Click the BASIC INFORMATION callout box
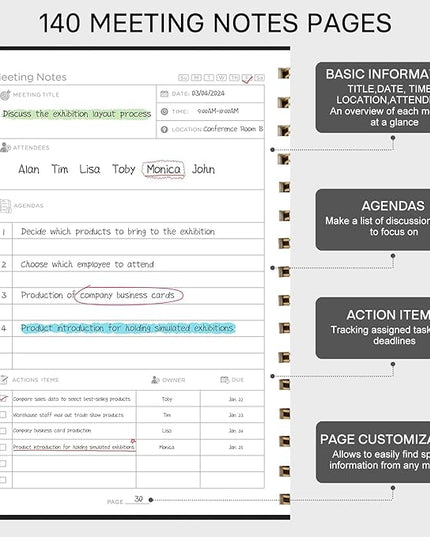Image resolution: width=430 pixels, height=537 pixels. click(372, 98)
